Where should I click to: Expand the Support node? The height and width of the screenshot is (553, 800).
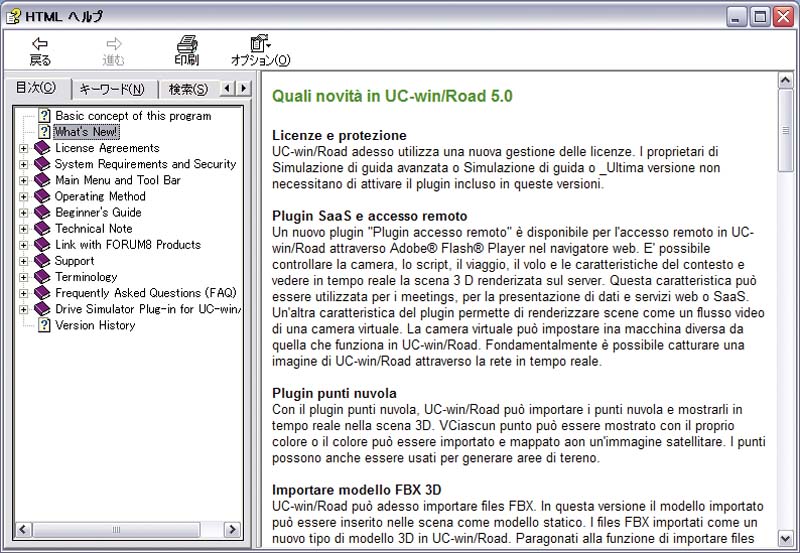[23, 261]
